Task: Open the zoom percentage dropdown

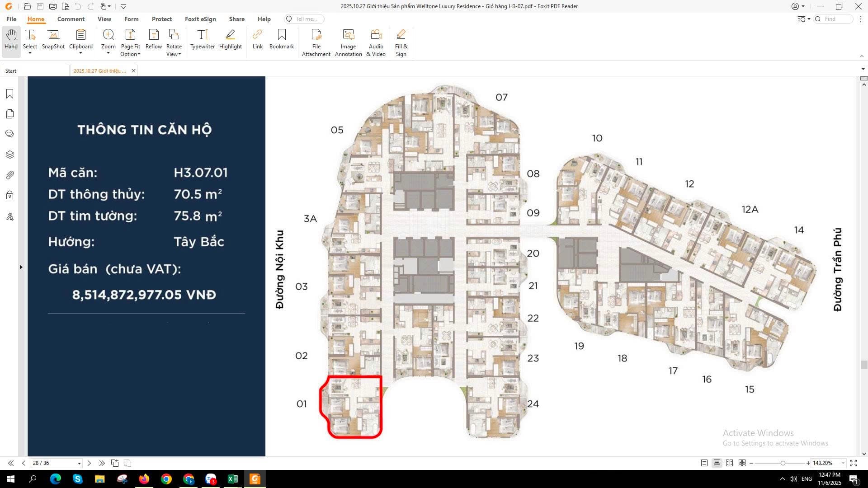Action: (843, 463)
